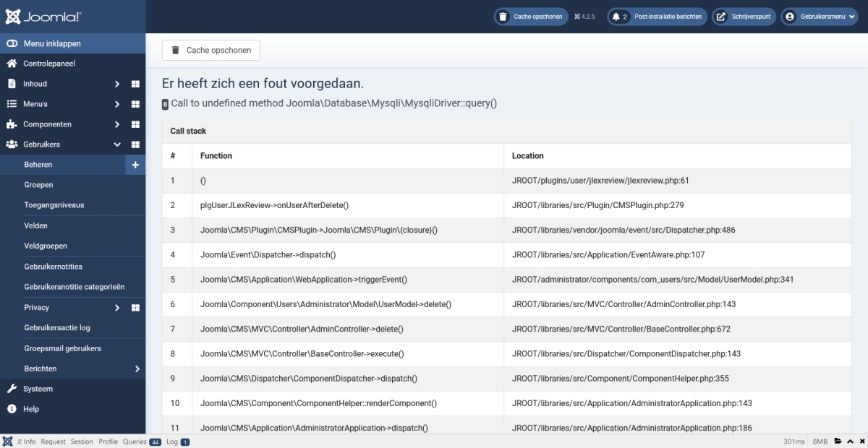Open Post-installatie berichten in the header

pos(657,17)
